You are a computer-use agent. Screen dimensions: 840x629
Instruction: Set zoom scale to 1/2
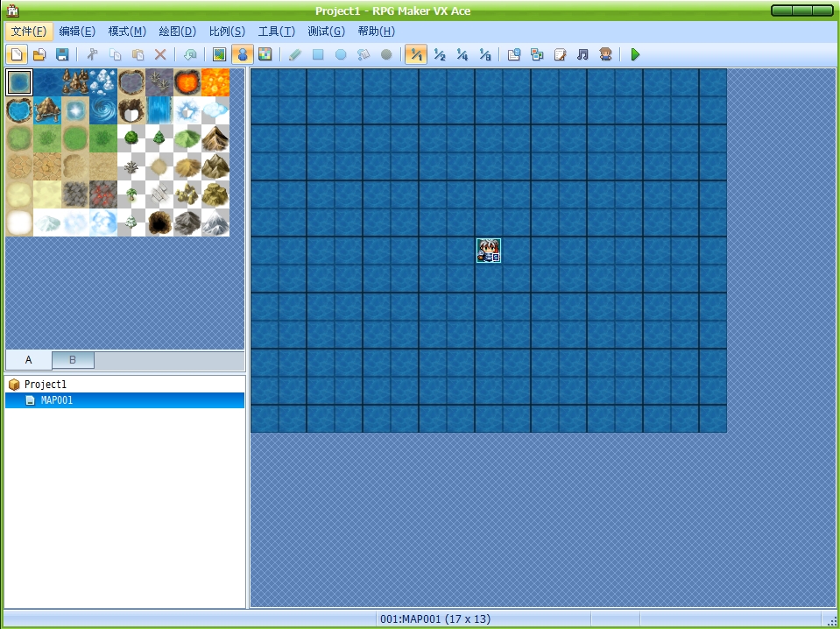coord(440,54)
